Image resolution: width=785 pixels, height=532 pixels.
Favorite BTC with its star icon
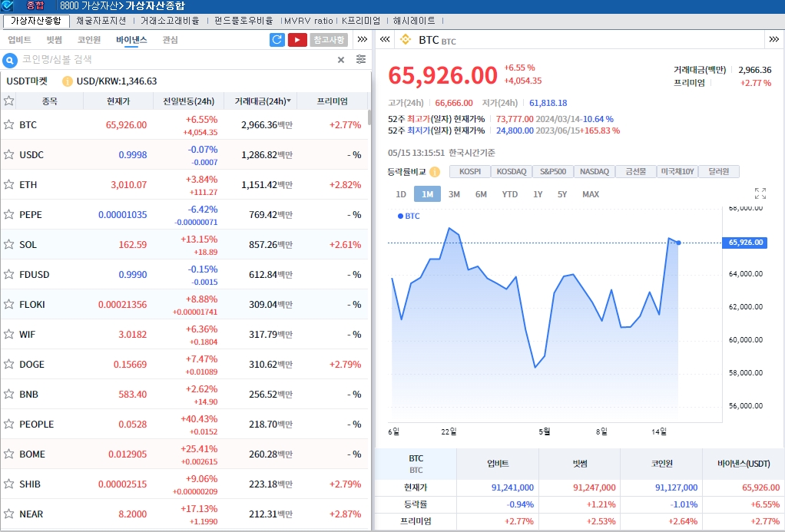click(9, 124)
